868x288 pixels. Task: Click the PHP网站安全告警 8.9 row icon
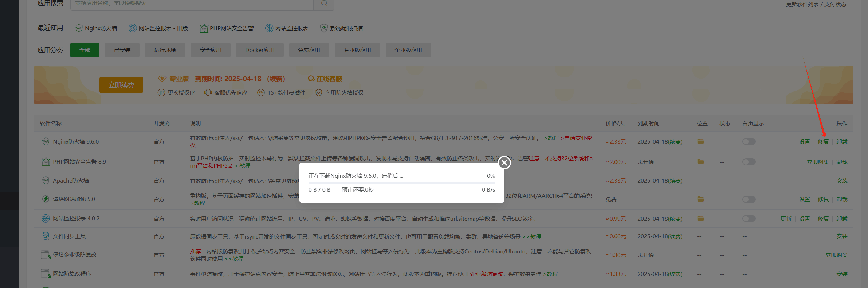(x=46, y=162)
